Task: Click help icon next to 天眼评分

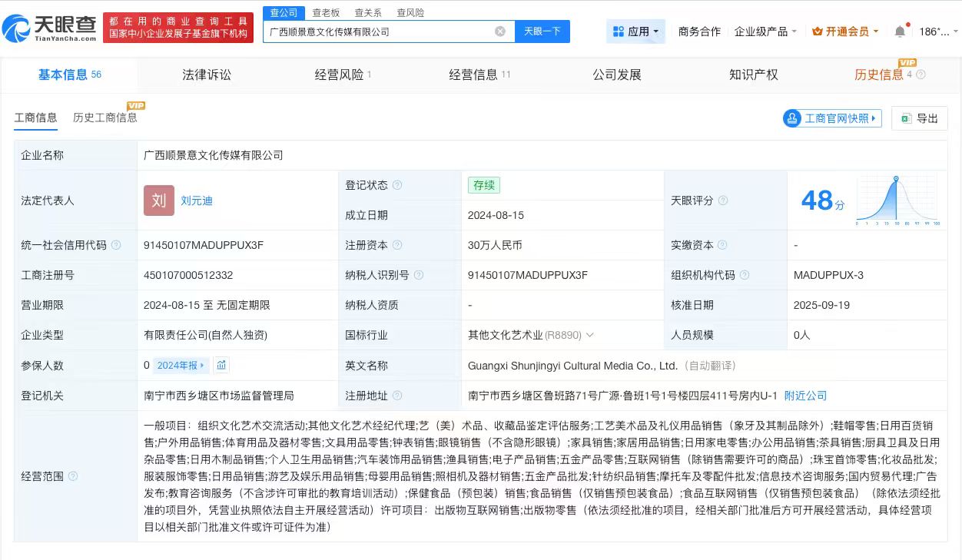Action: click(x=722, y=200)
